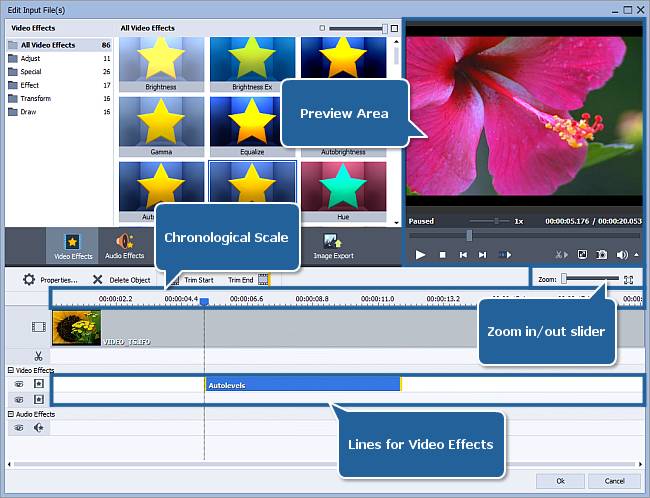650x498 pixels.
Task: Click the Trim End film icon
Action: 264,279
